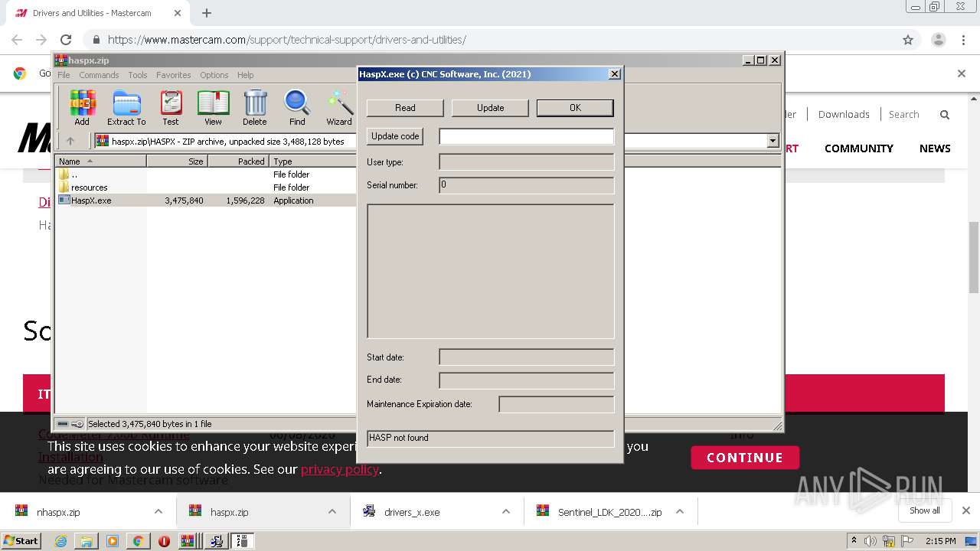
Task: Open the View icon in WinRAR toolbar
Action: [213, 107]
